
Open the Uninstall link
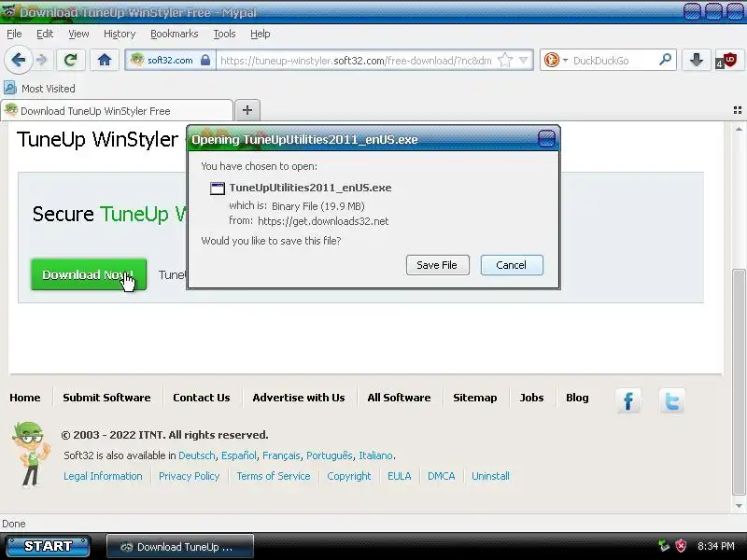click(490, 476)
